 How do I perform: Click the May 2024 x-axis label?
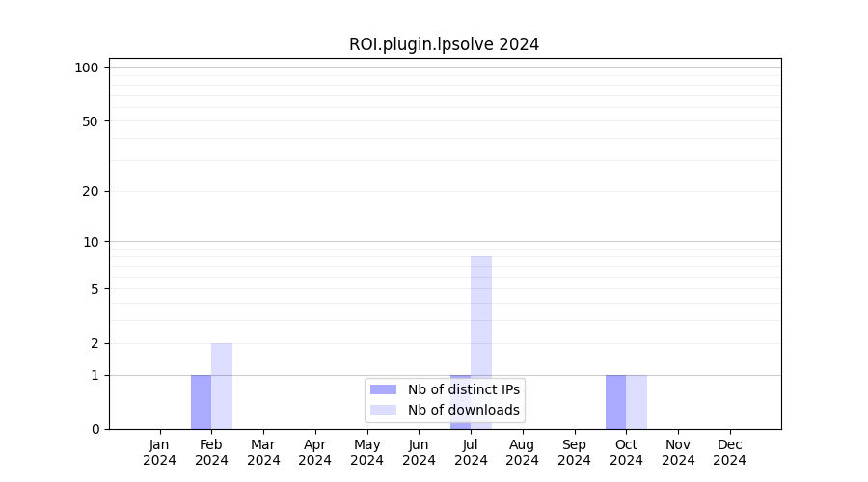tap(366, 452)
